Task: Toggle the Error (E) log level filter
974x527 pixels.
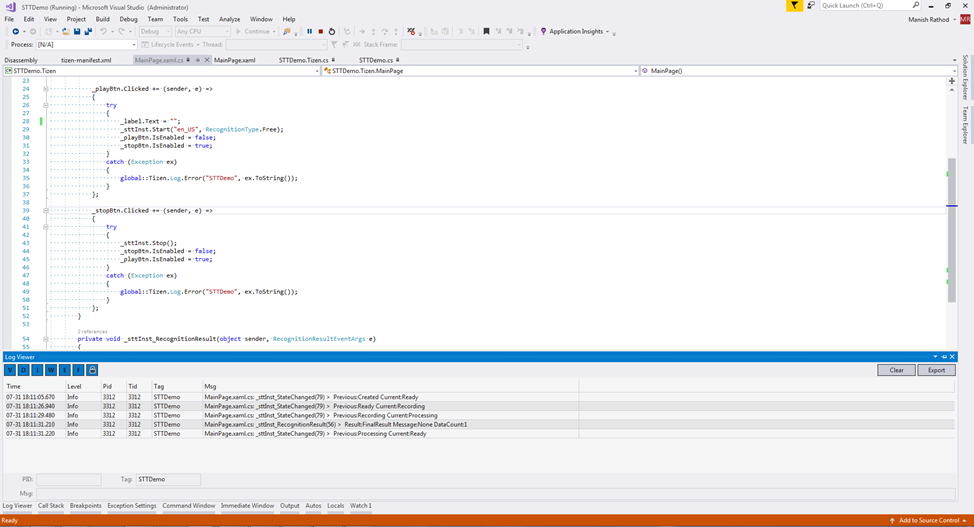Action: (x=65, y=370)
